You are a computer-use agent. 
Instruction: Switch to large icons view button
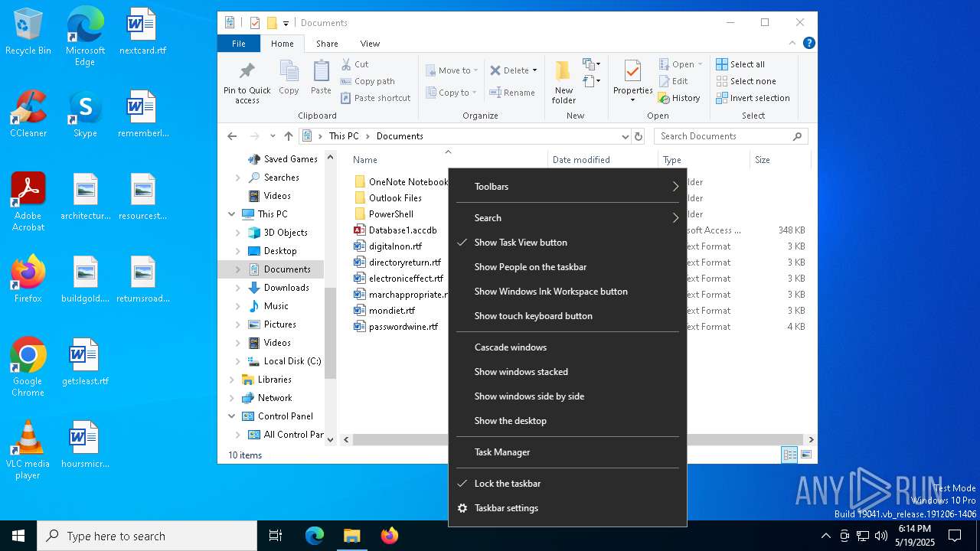[806, 455]
